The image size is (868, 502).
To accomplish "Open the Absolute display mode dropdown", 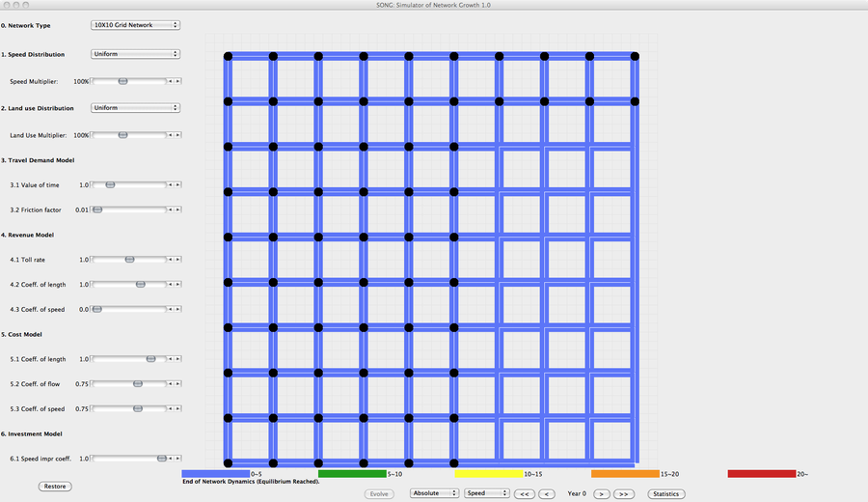I will point(434,493).
